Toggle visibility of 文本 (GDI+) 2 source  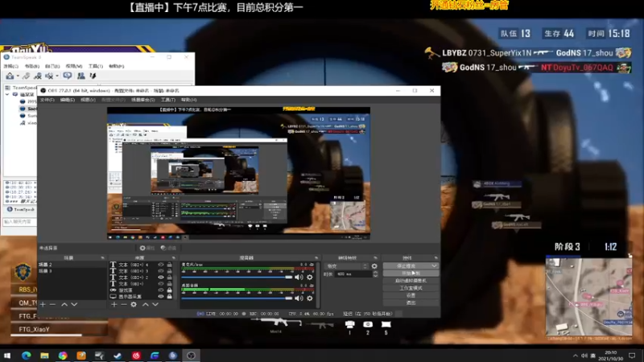pos(161,278)
